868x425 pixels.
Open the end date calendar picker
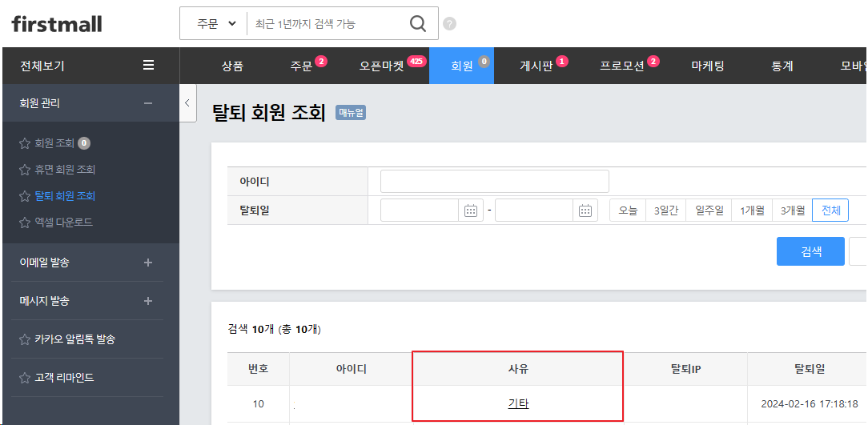[585, 210]
